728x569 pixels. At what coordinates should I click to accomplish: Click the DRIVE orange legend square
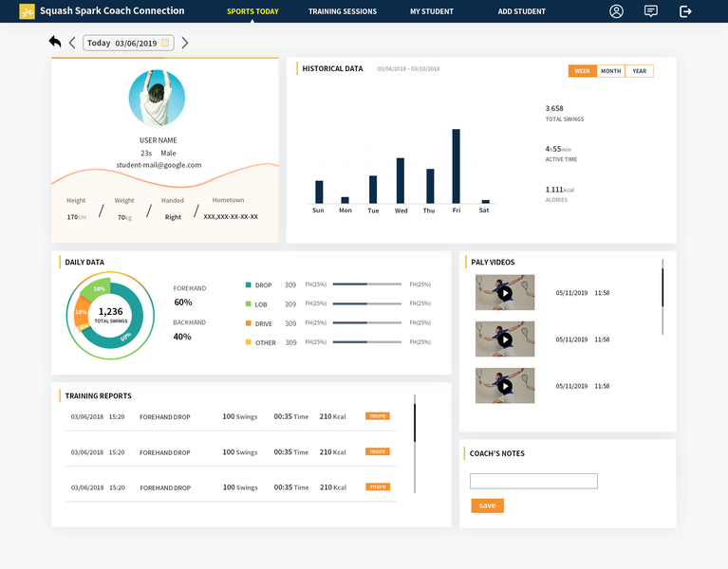[x=249, y=323]
